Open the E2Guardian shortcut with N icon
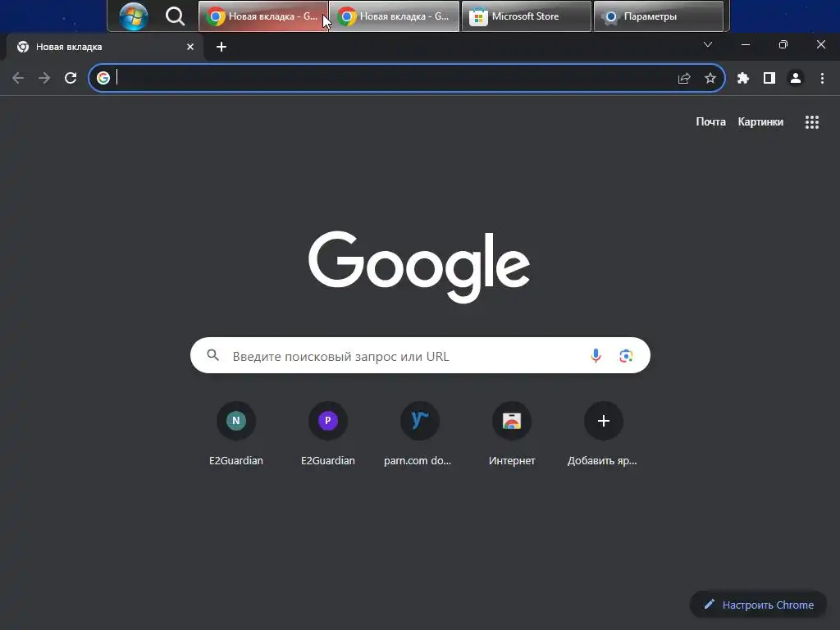The image size is (840, 630). coord(236,433)
